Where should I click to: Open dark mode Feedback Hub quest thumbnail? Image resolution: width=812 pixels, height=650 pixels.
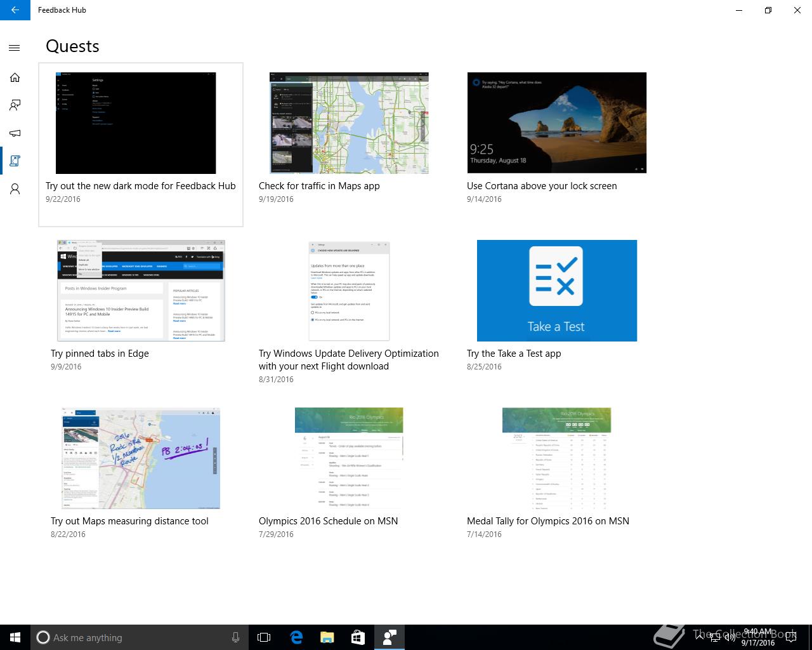click(136, 123)
